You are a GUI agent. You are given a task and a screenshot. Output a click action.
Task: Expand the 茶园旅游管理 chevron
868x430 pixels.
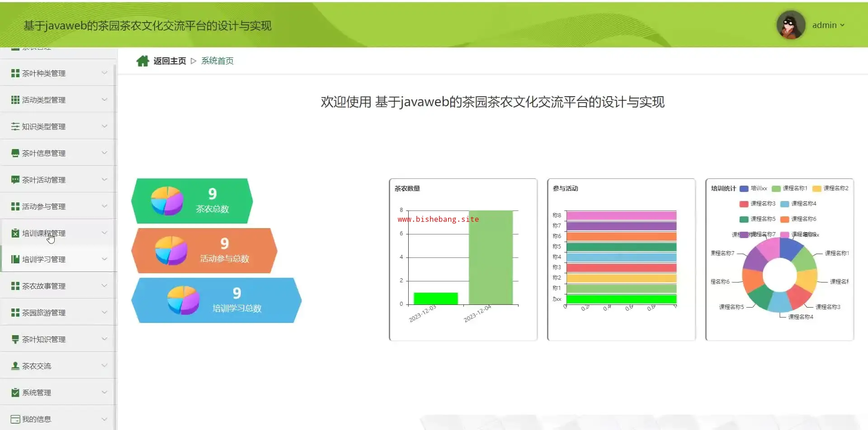[x=104, y=312]
